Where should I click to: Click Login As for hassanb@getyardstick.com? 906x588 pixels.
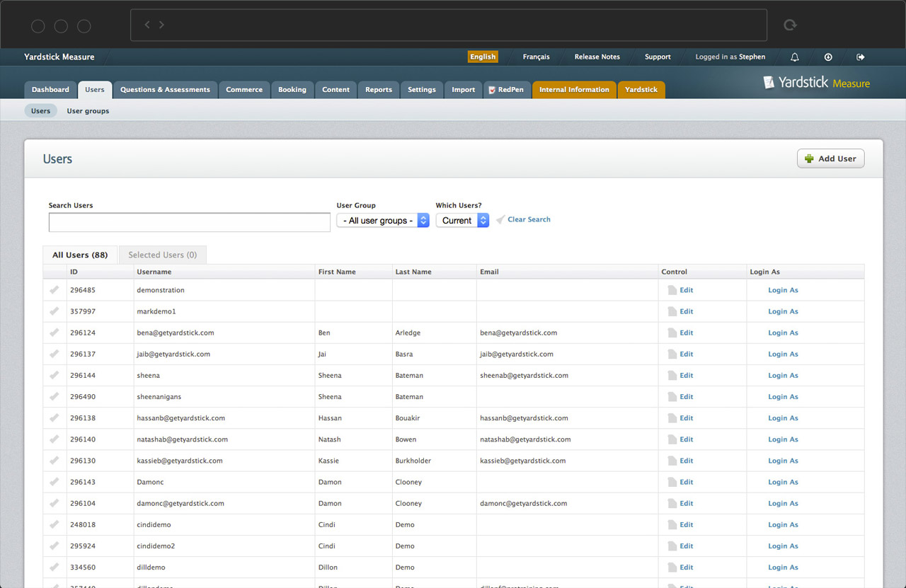coord(783,418)
